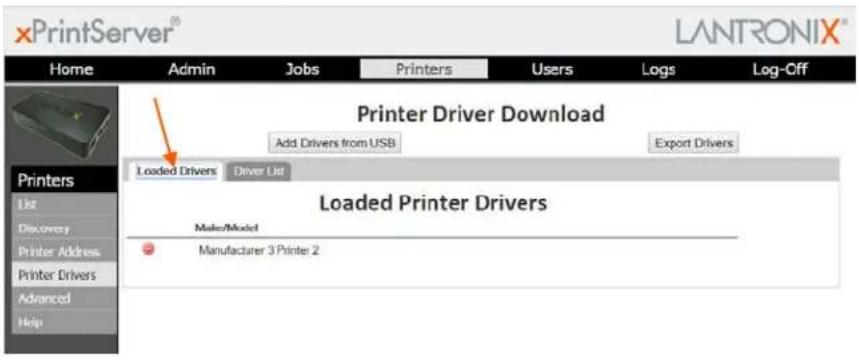Select Manufacturer 3 Printer 2 row text

[259, 250]
